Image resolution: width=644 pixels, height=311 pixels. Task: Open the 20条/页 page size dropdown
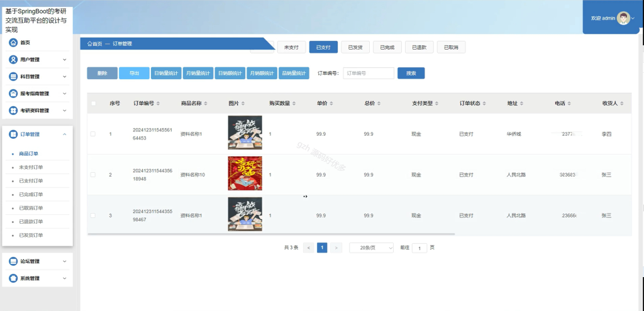click(371, 248)
